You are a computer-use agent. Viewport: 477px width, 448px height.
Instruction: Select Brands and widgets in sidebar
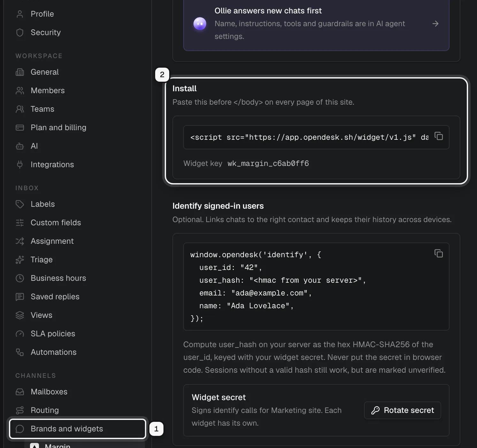pos(78,429)
